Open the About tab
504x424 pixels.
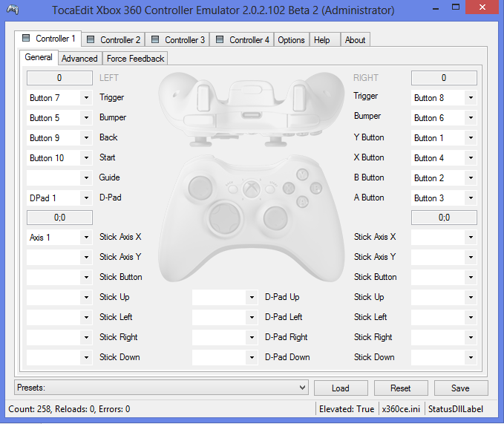[x=356, y=39]
